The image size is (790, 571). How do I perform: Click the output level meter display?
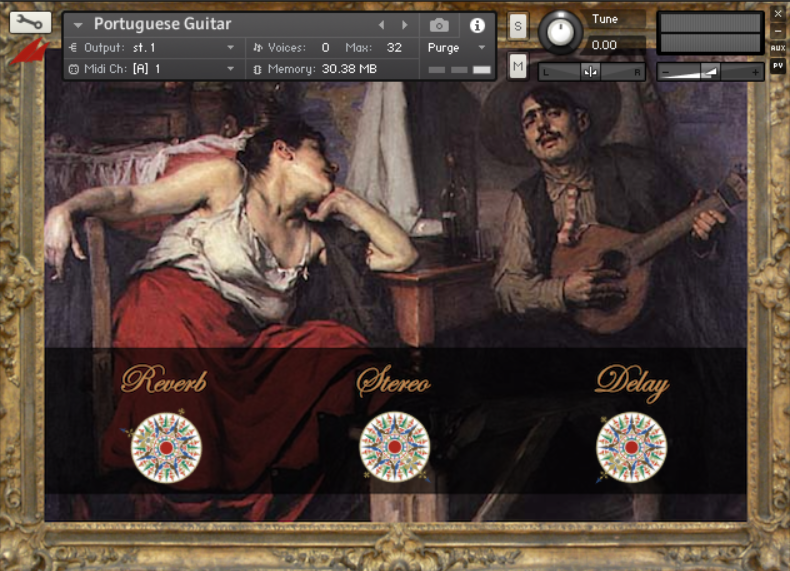pyautogui.click(x=710, y=33)
